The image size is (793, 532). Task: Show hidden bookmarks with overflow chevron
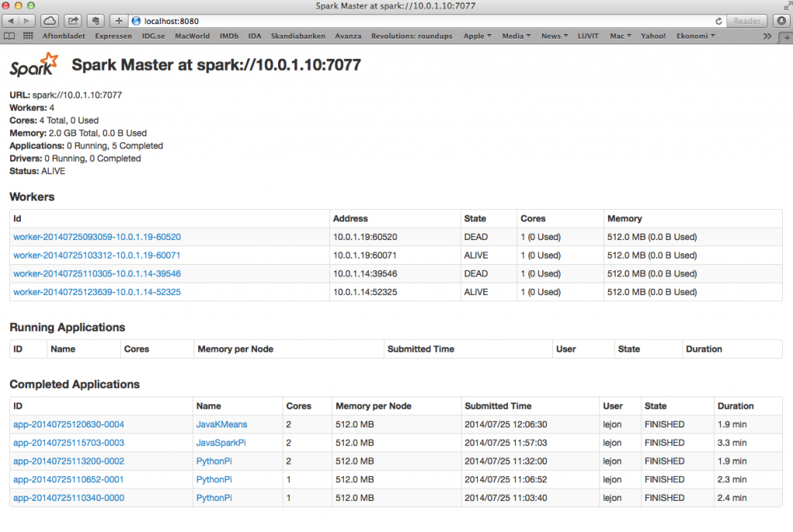[x=767, y=36]
